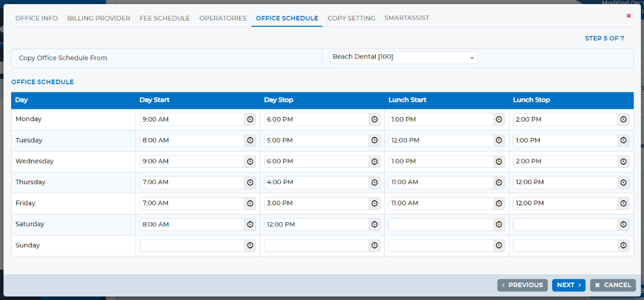The image size is (644, 300).
Task: Open the Fee Schedule tab
Action: 165,18
